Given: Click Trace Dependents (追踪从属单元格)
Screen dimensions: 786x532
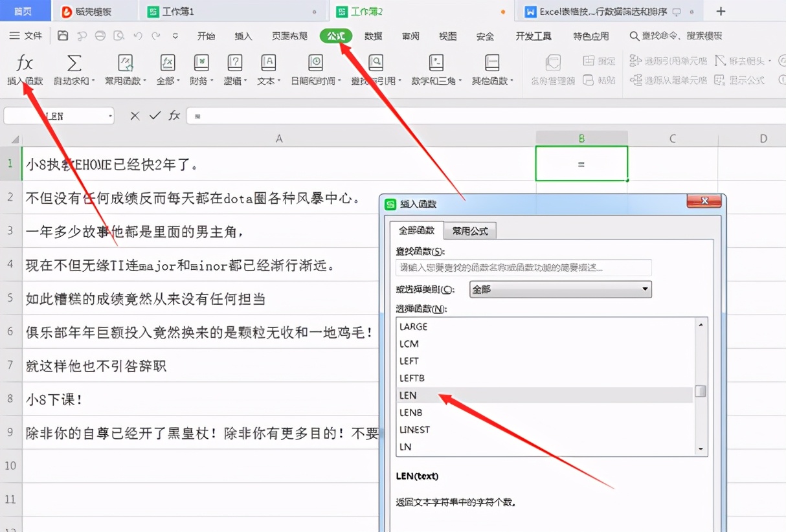Looking at the screenshot, I should (668, 80).
